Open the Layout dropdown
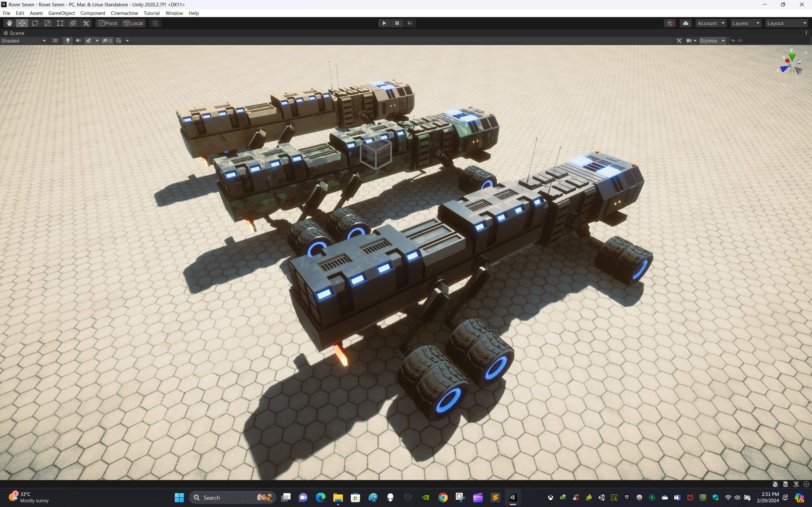Viewport: 812px width, 507px height. click(787, 23)
